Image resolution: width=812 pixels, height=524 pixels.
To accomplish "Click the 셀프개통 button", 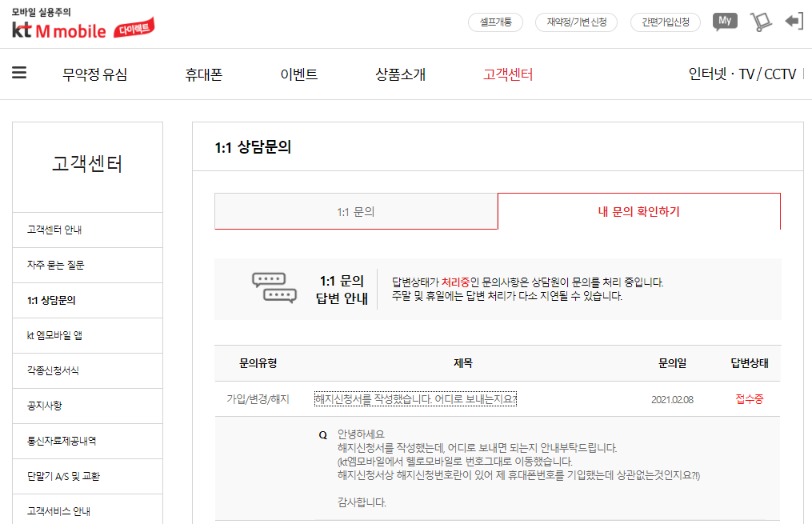I will tap(495, 22).
